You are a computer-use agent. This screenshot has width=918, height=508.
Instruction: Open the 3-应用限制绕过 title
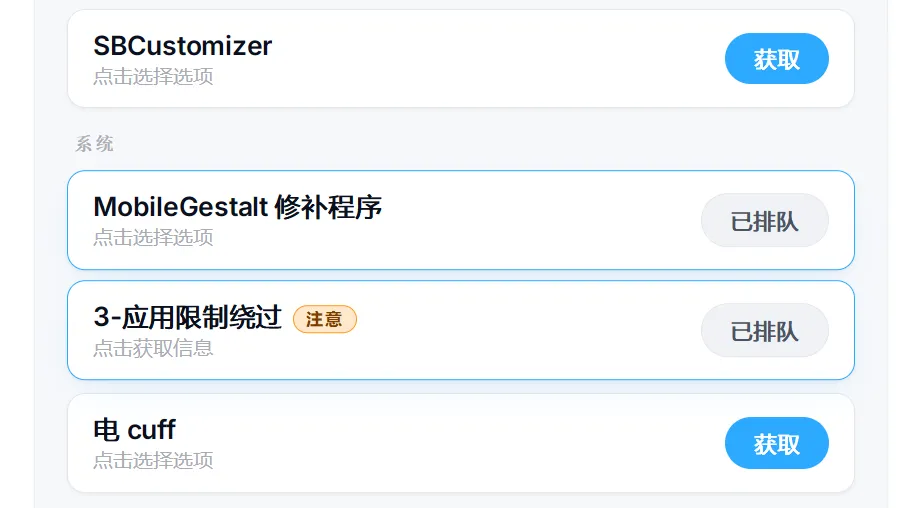coord(187,318)
